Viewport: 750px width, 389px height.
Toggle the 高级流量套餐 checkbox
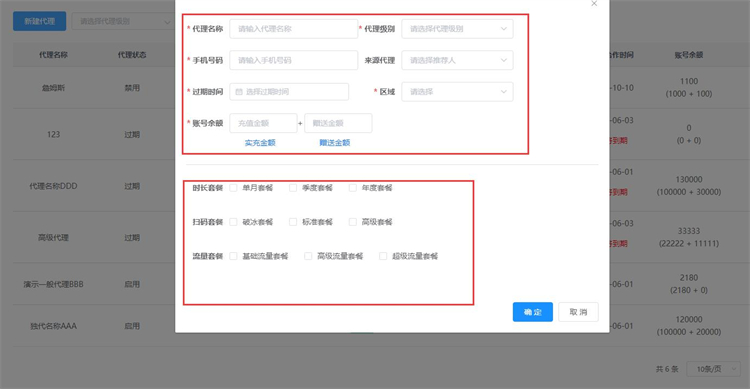[x=308, y=256]
